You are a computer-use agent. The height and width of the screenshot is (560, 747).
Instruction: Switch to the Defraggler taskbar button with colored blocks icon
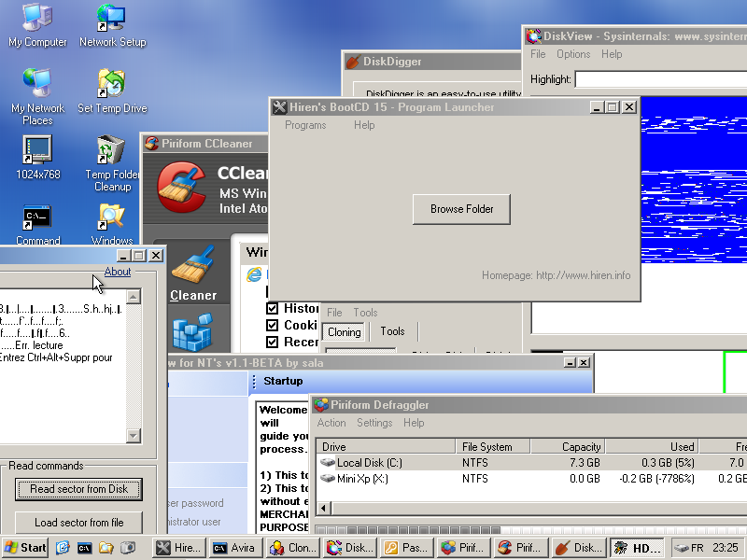click(464, 548)
